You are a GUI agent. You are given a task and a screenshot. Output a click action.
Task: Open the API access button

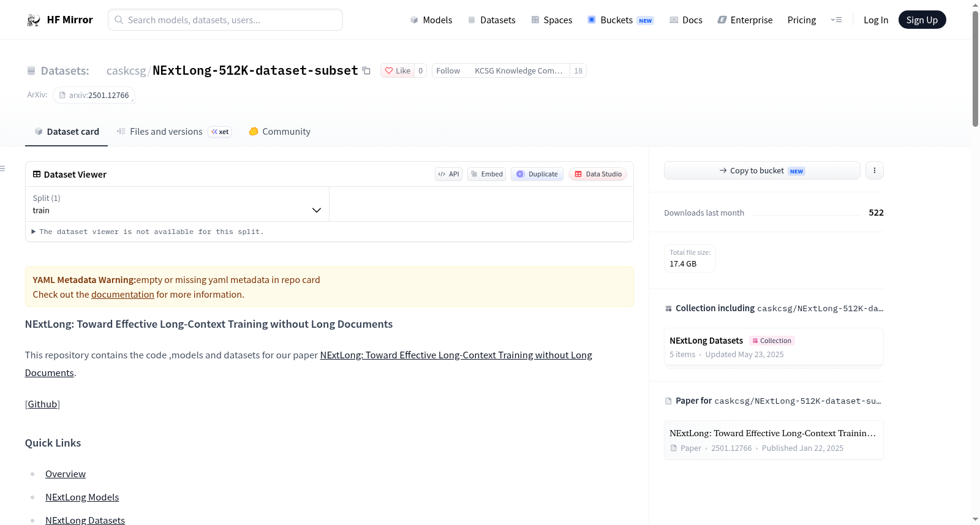pyautogui.click(x=448, y=174)
